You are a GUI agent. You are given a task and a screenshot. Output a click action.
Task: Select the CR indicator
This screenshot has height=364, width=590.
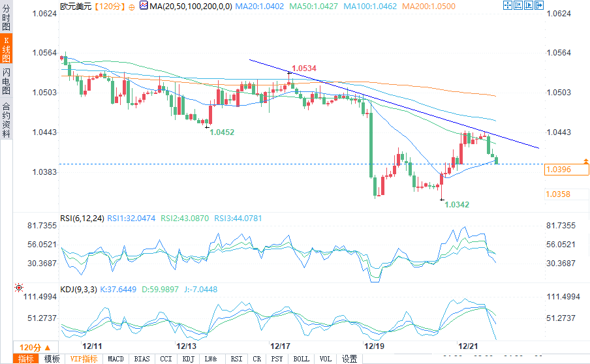click(x=257, y=359)
